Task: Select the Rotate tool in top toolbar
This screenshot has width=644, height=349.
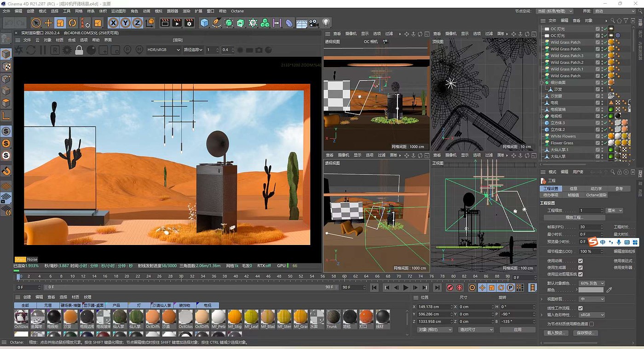Action: tap(73, 23)
